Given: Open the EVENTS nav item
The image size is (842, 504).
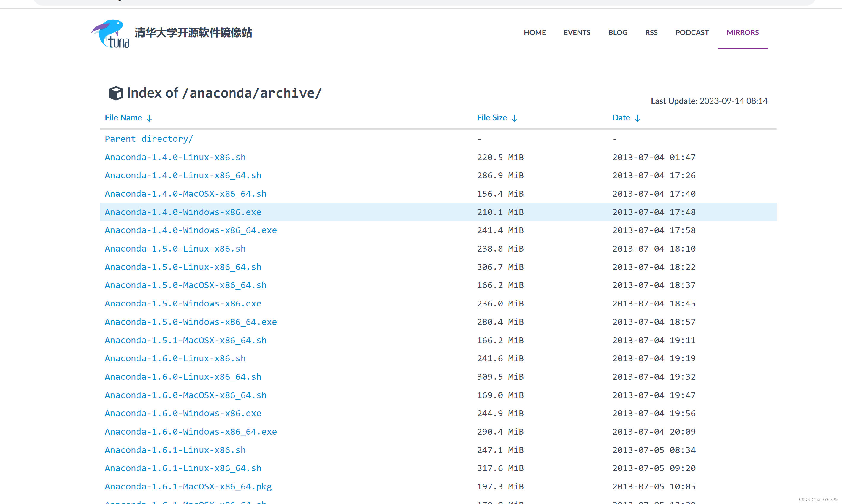Looking at the screenshot, I should 577,32.
